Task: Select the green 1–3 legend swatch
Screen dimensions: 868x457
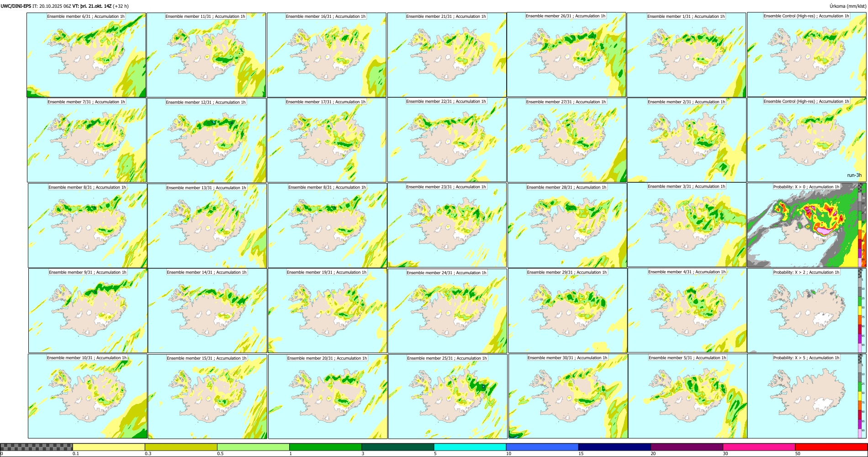Action: [x=325, y=447]
